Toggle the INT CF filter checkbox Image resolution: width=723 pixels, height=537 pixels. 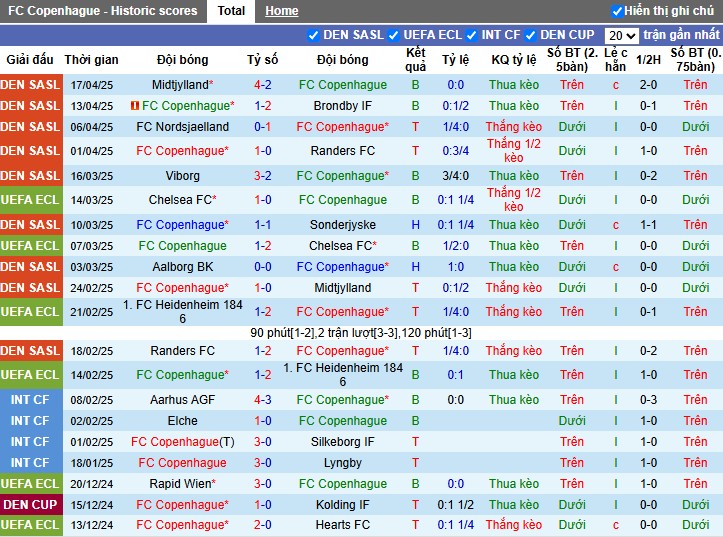point(472,35)
